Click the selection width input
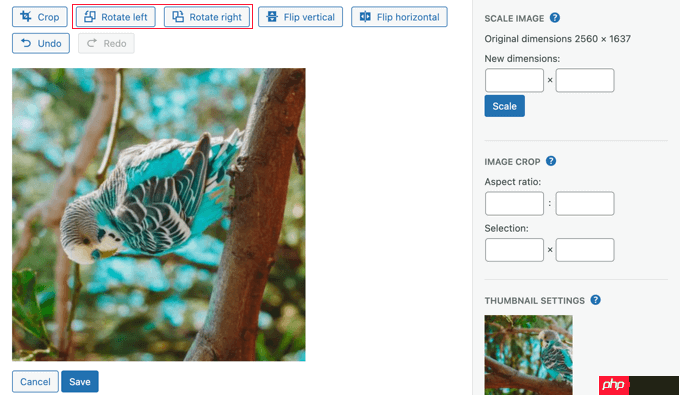 [x=514, y=250]
